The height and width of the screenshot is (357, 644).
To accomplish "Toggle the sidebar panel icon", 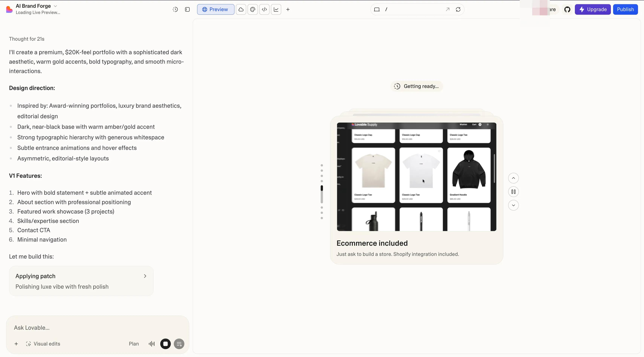I will coord(187,9).
